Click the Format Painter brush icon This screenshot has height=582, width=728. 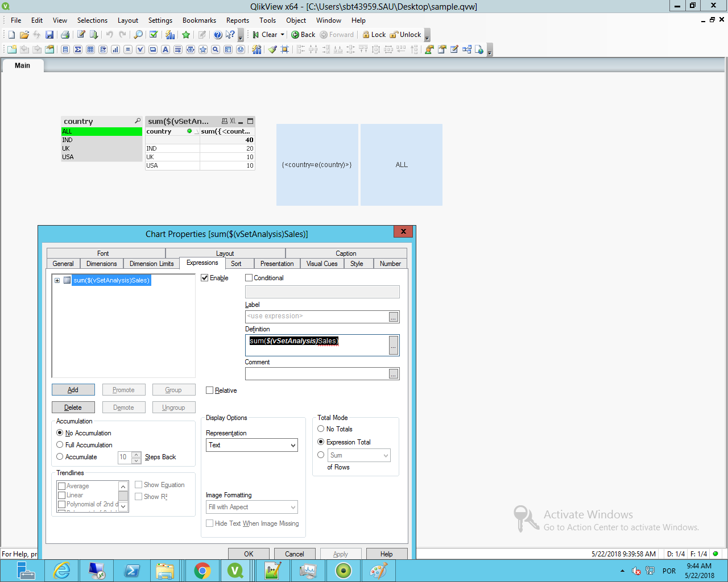click(x=272, y=49)
